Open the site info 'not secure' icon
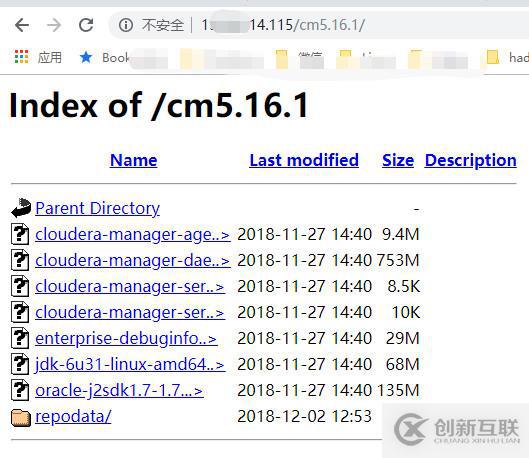529x458 pixels. click(x=126, y=25)
